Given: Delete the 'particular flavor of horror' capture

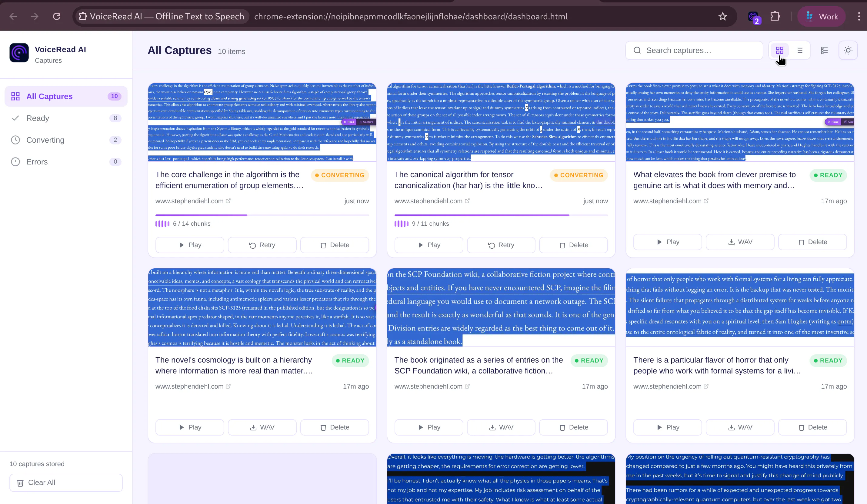Looking at the screenshot, I should 813,427.
